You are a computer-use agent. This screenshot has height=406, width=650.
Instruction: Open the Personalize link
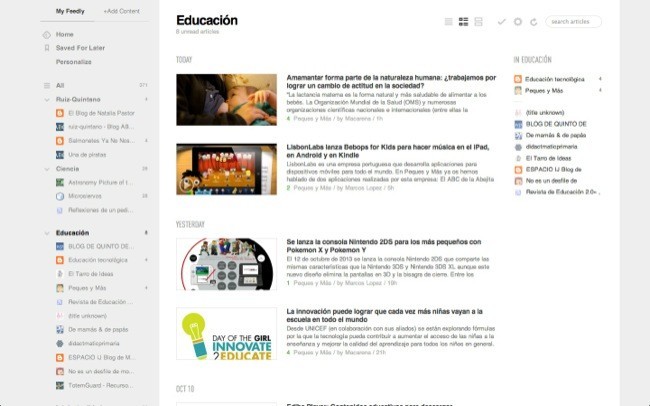pos(72,62)
